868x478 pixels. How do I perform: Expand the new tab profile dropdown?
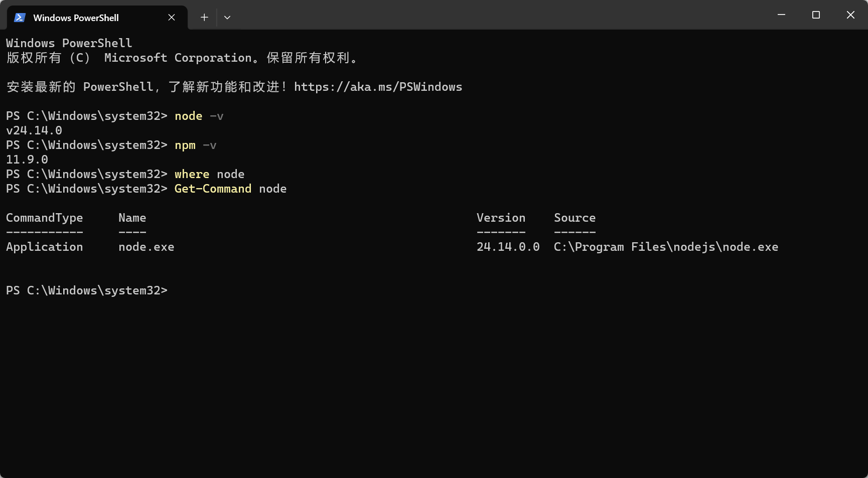point(227,18)
